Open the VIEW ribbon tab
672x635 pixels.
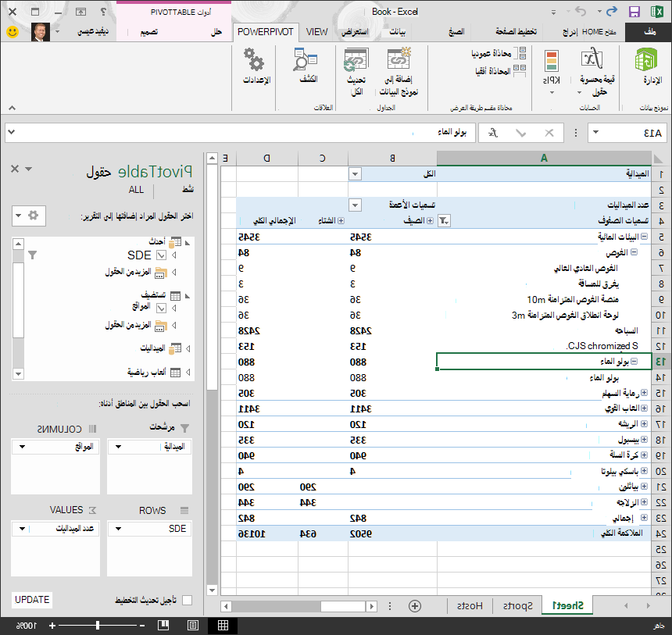pyautogui.click(x=316, y=32)
